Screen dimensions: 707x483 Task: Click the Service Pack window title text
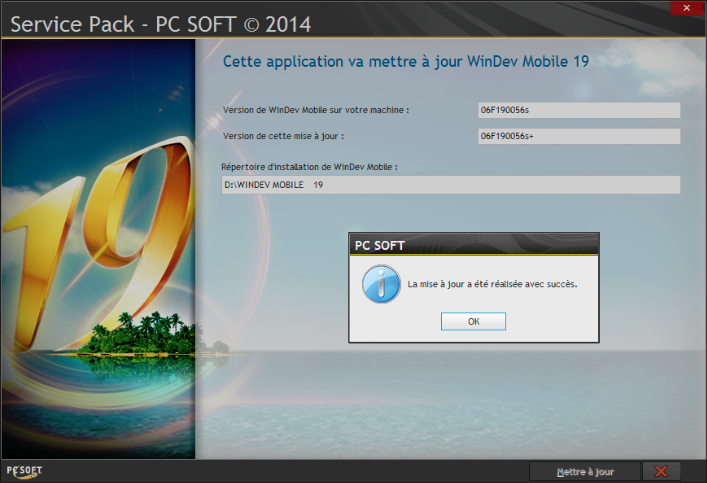[x=160, y=22]
